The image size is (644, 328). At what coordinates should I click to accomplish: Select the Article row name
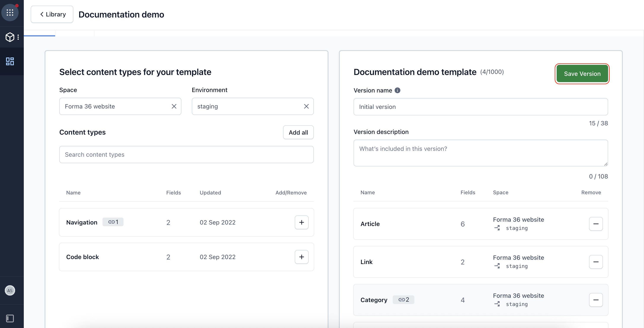tap(370, 224)
